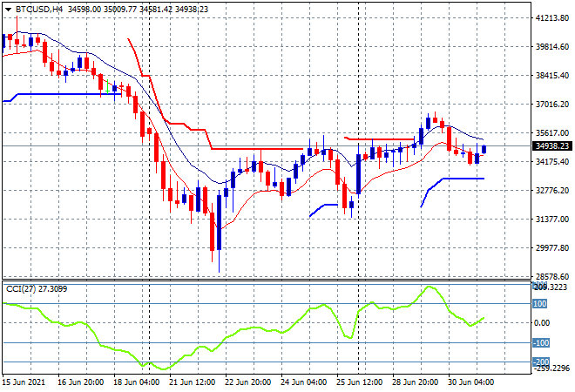This screenshot has height=392, width=575.
Task: Select the 24 Jun 04:00 time label
Action: point(305,382)
